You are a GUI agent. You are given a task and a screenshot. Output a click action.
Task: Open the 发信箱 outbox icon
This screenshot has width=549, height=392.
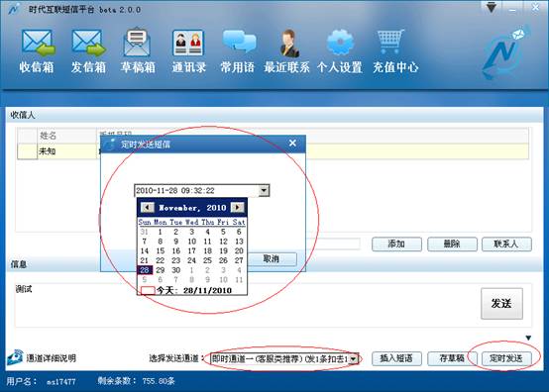click(88, 44)
